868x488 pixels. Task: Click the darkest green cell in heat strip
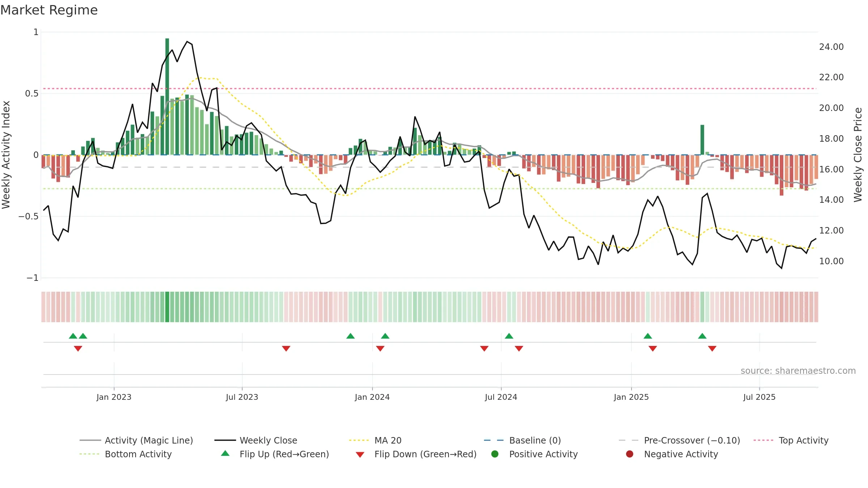[x=167, y=307]
